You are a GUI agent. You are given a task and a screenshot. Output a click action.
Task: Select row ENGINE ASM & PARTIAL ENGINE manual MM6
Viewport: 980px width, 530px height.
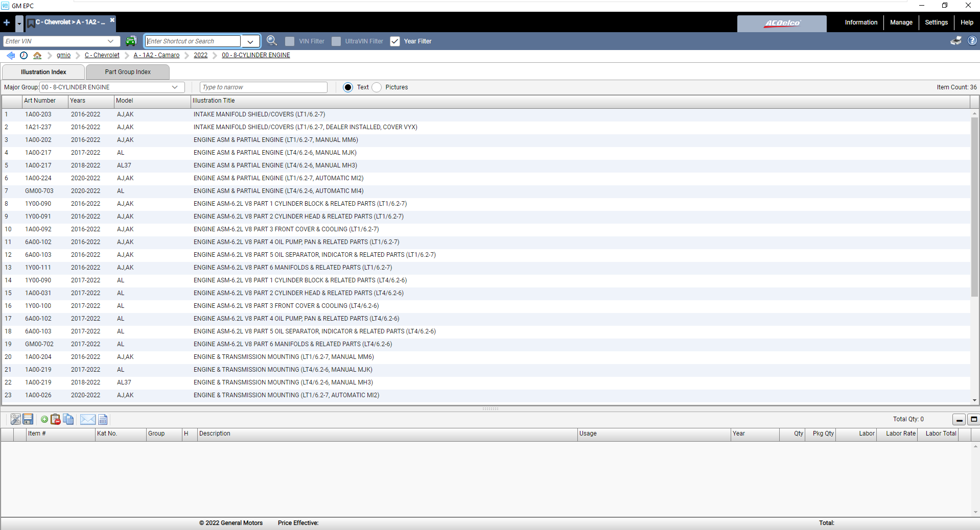click(485, 140)
